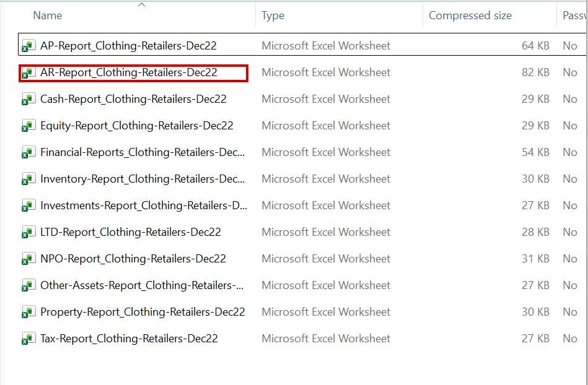The height and width of the screenshot is (385, 588).
Task: Select file name LTD-Report_Clothing-Retailers-Dec22
Action: point(131,232)
